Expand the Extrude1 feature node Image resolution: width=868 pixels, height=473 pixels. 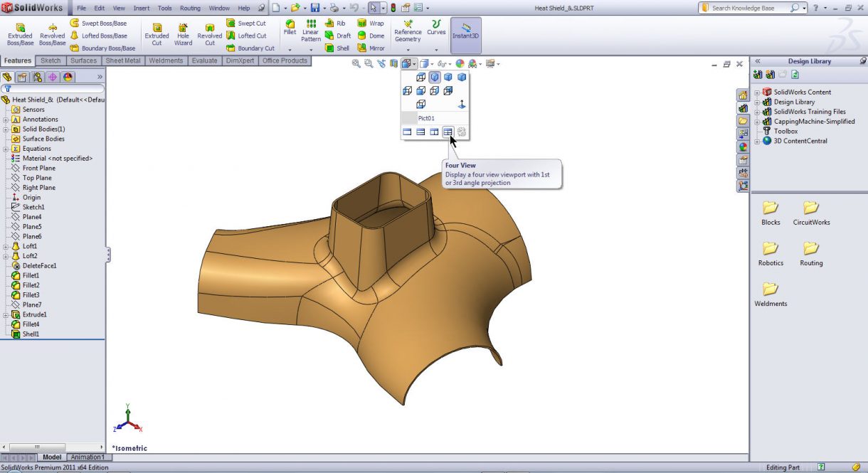click(x=6, y=314)
